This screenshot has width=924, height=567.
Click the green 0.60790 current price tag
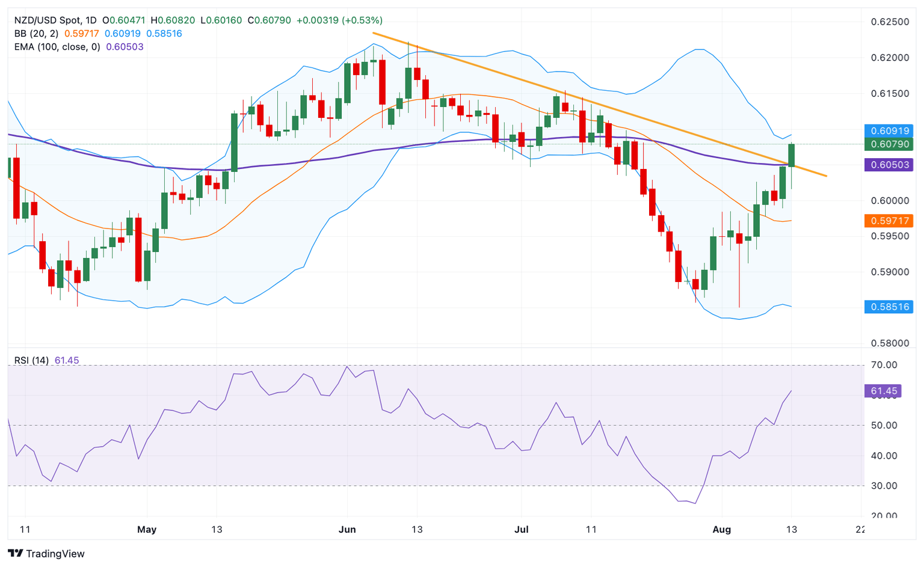point(889,144)
